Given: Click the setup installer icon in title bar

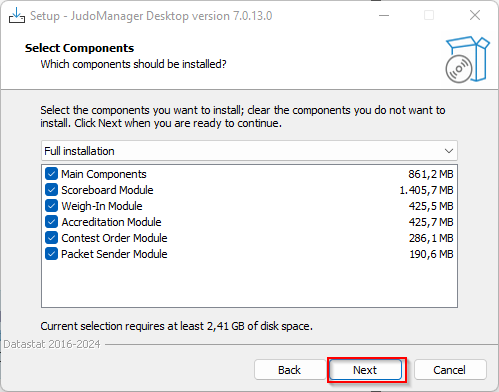Looking at the screenshot, I should click(x=17, y=15).
